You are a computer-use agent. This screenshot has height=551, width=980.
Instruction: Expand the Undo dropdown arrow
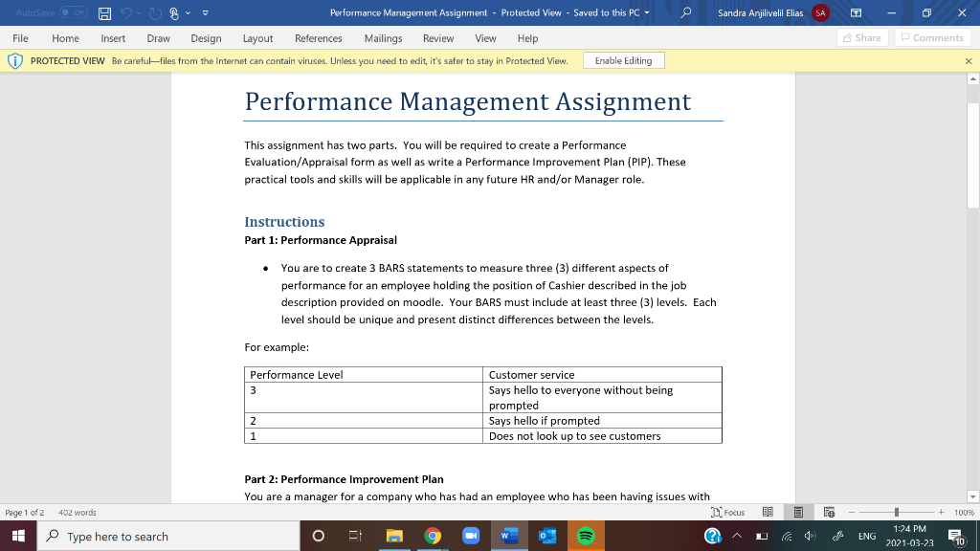[x=141, y=12]
